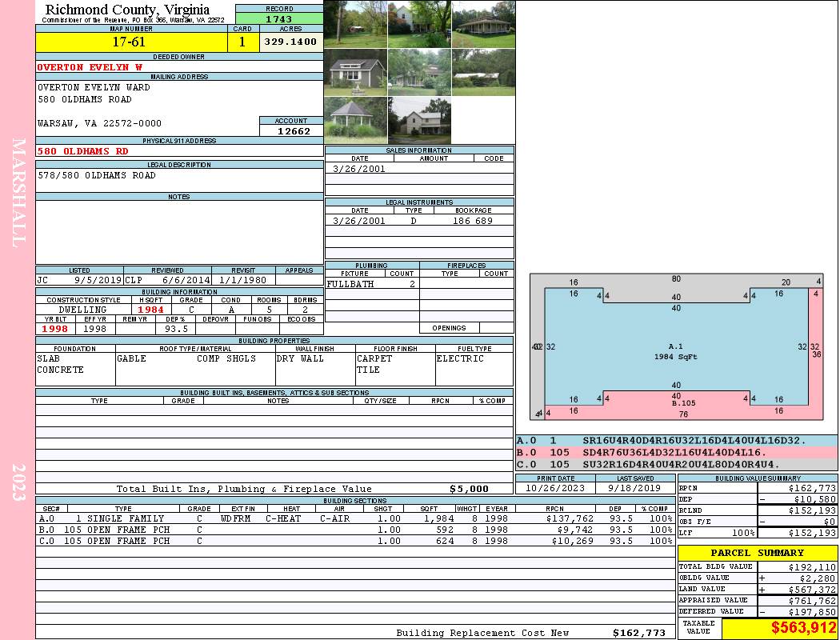The width and height of the screenshot is (840, 640).
Task: View the two-story stone house photo
Action: [419, 120]
